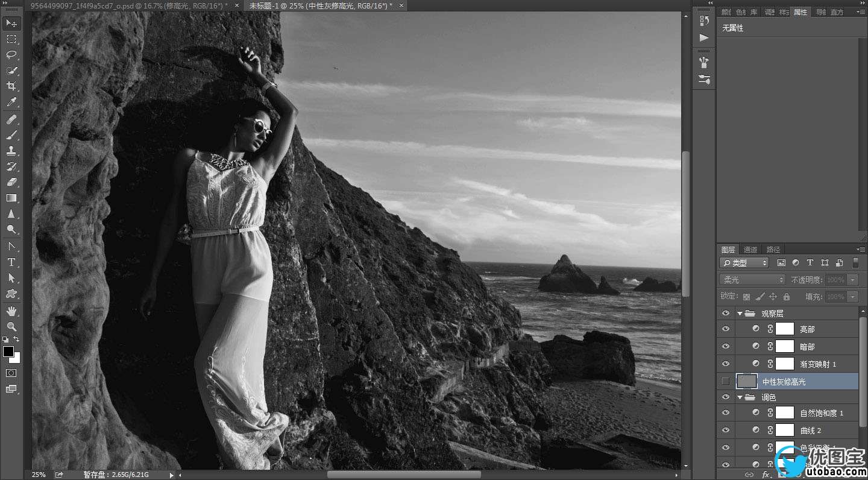868x480 pixels.
Task: Open the 柔光 blend mode dropdown
Action: (753, 280)
